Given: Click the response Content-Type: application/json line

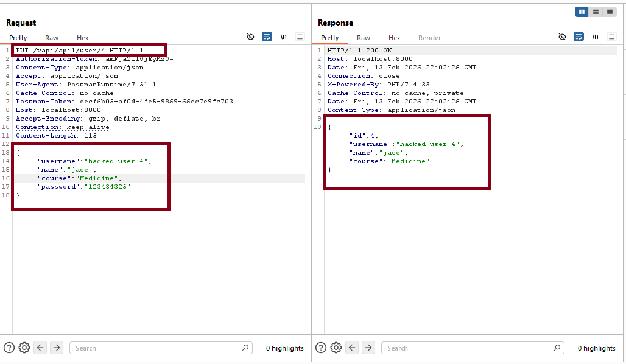Looking at the screenshot, I should (391, 110).
